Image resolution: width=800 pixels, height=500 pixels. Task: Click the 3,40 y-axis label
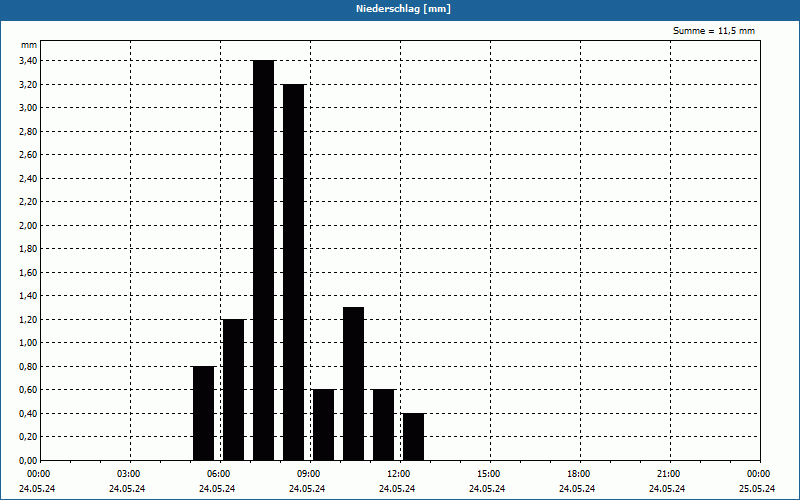[x=28, y=61]
